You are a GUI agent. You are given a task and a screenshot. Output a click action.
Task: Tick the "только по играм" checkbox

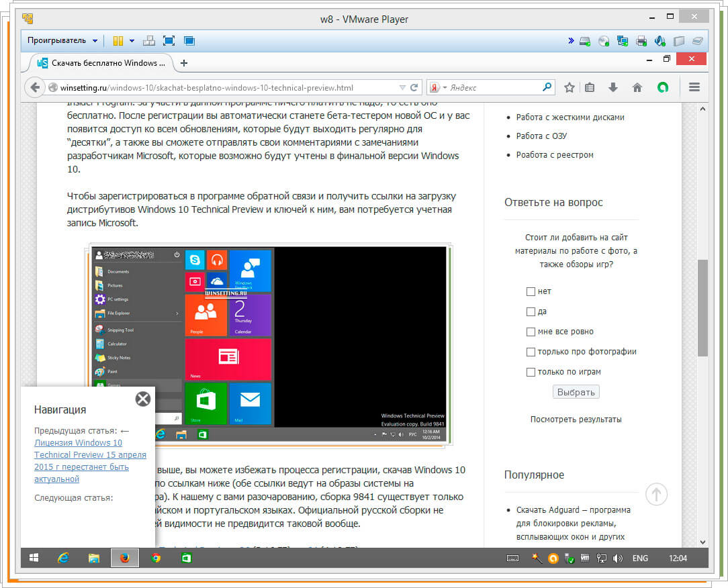531,372
